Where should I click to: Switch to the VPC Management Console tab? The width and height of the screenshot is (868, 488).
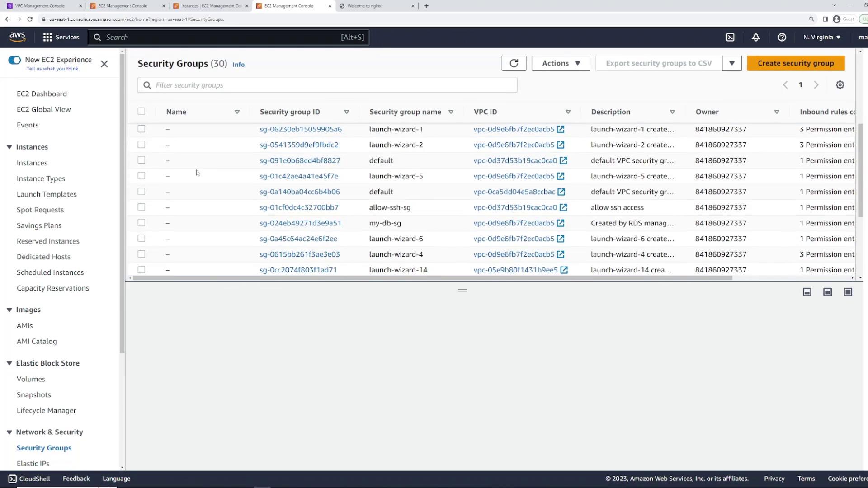[x=40, y=6]
